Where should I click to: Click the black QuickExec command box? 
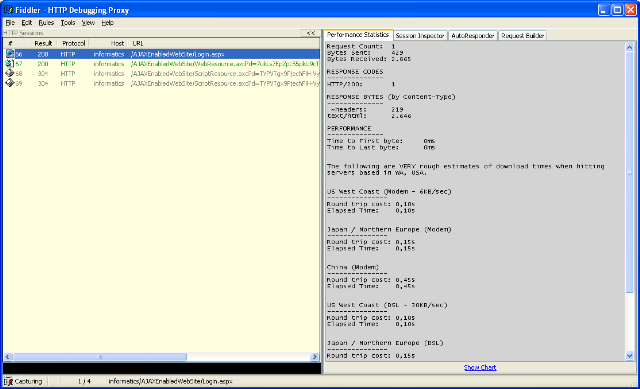[162, 368]
